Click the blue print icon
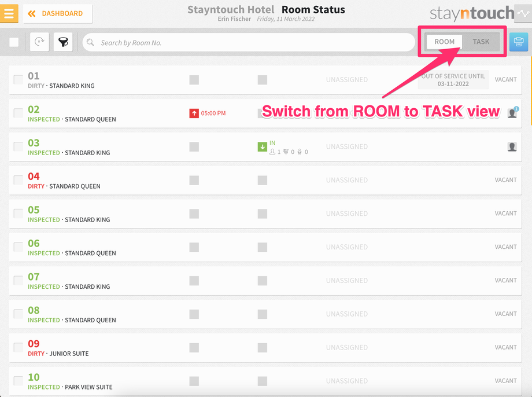 [x=519, y=42]
